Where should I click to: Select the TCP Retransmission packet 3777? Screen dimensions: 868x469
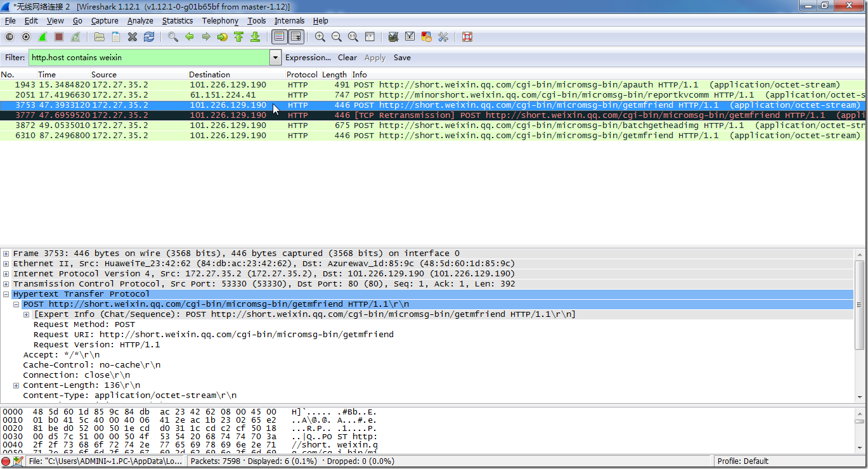(432, 115)
